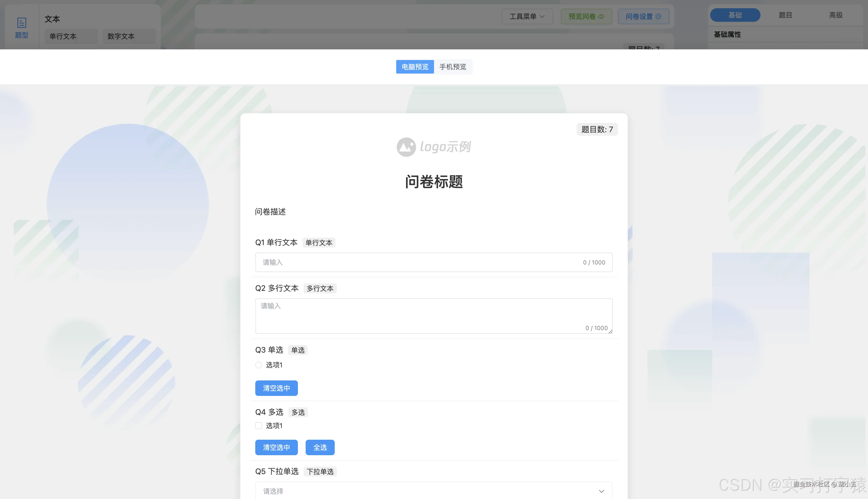Click the gear icon on 问卷设置 button

coord(658,16)
